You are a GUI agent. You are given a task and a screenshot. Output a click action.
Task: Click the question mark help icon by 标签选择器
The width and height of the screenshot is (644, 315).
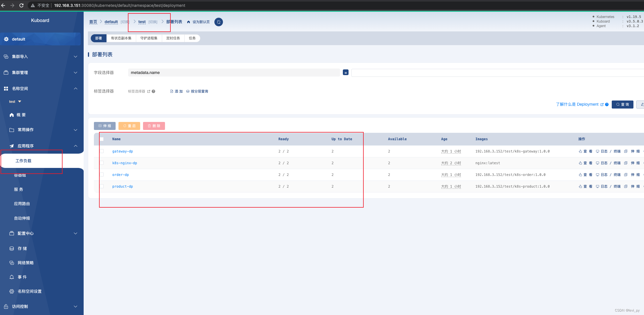click(x=154, y=91)
